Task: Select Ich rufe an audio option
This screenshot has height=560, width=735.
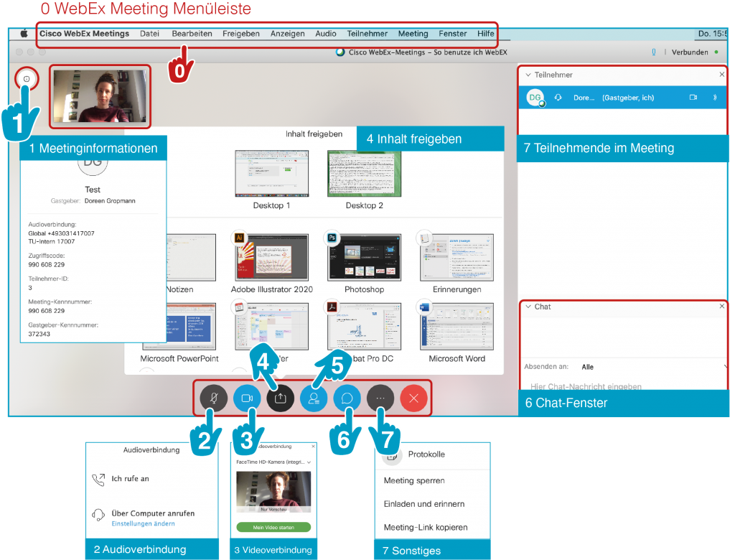Action: (131, 479)
